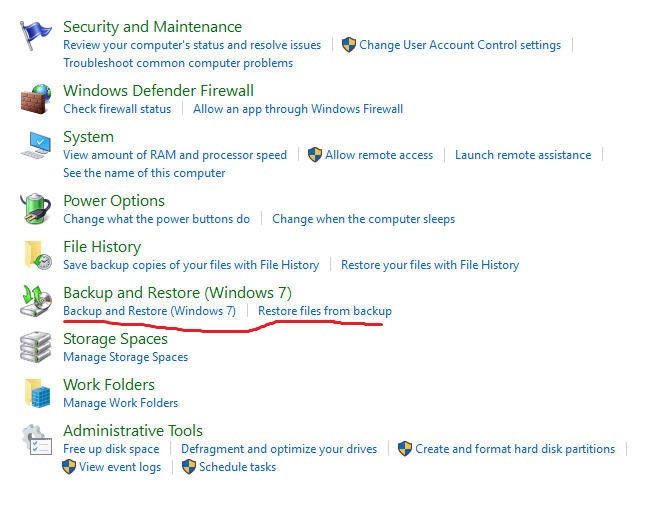Select Change when the computer sleeps

point(363,219)
